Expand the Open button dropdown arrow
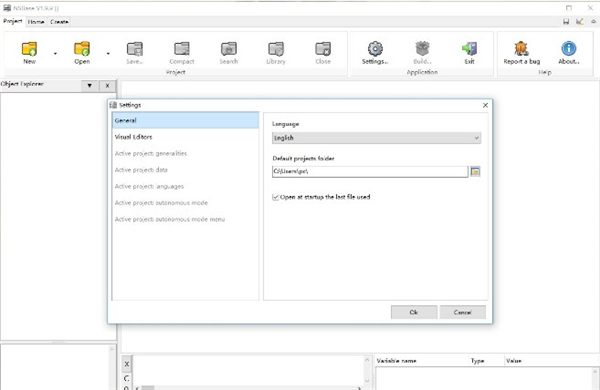This screenshot has height=390, width=600. [108, 54]
